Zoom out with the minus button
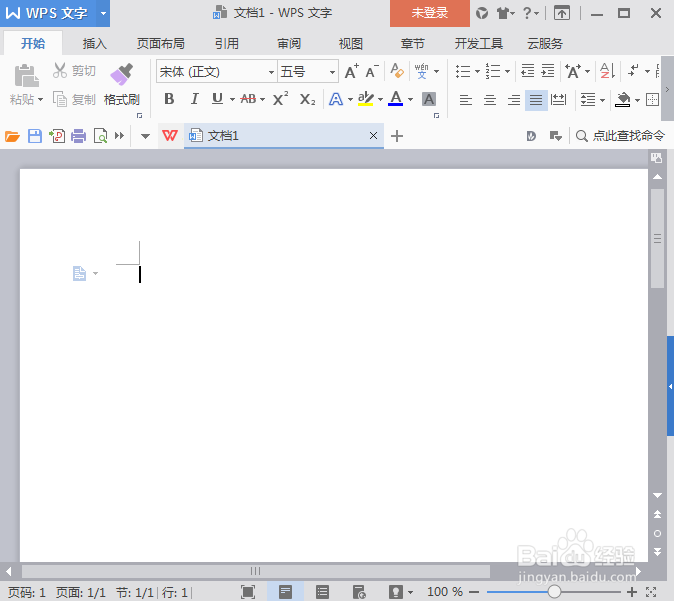The width and height of the screenshot is (674, 601). [474, 592]
